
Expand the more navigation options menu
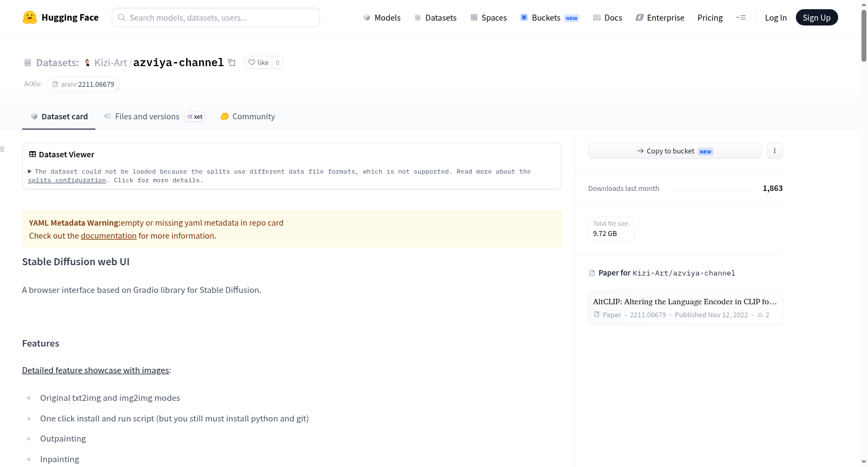(741, 17)
